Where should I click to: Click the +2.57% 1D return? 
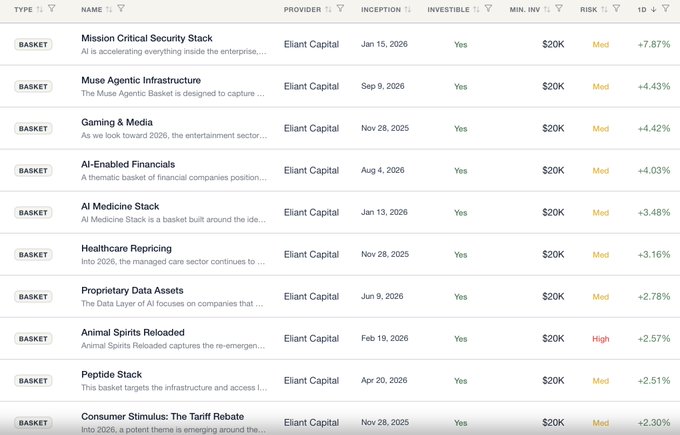pyautogui.click(x=654, y=339)
